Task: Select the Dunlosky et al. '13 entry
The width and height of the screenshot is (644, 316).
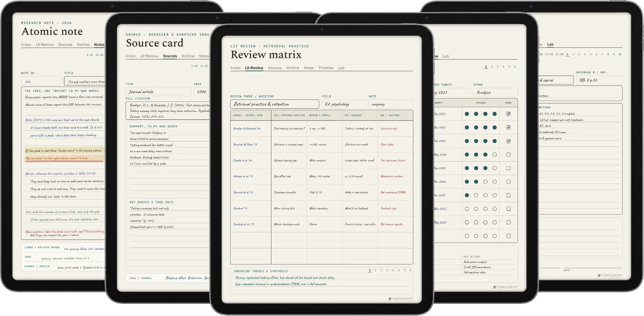Action: (x=251, y=224)
